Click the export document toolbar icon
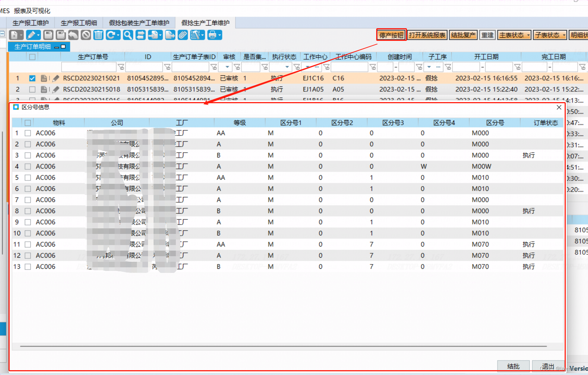The width and height of the screenshot is (588, 375). coord(170,35)
